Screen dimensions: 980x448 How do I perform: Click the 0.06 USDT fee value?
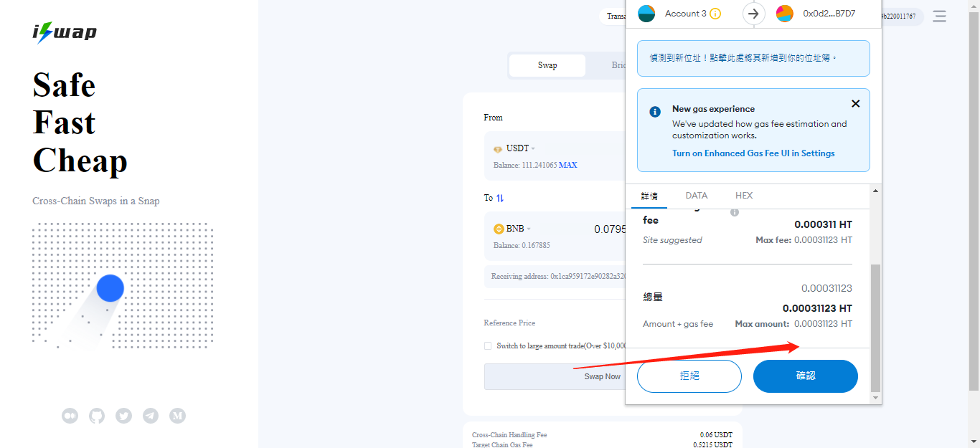[717, 435]
